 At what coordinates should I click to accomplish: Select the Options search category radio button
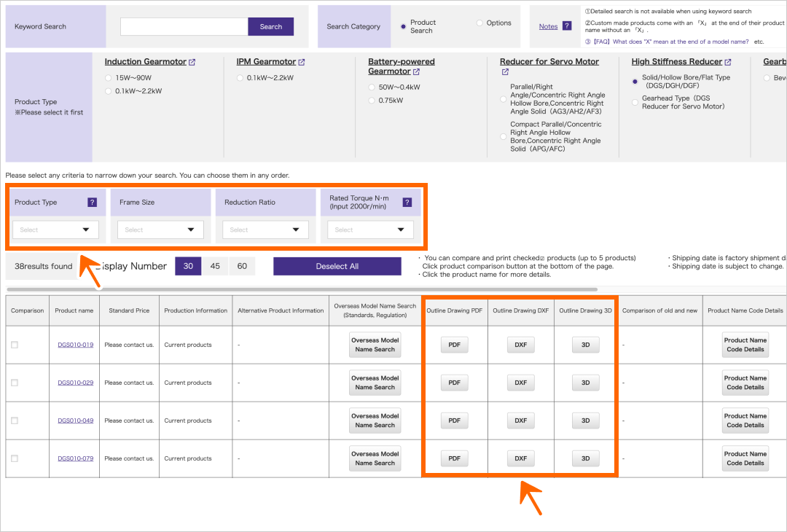[479, 23]
